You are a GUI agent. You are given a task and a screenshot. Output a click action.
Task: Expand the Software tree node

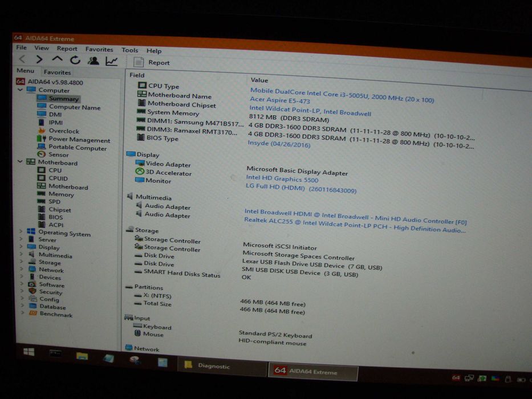(x=22, y=284)
